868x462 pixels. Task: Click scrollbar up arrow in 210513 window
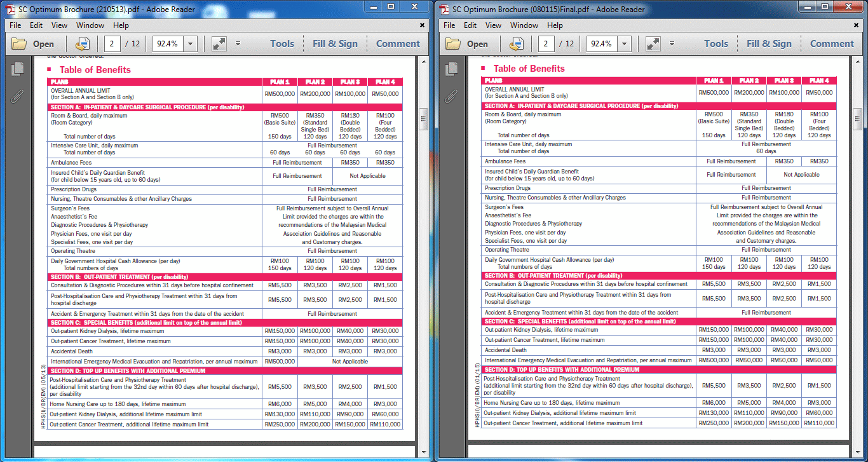(423, 62)
